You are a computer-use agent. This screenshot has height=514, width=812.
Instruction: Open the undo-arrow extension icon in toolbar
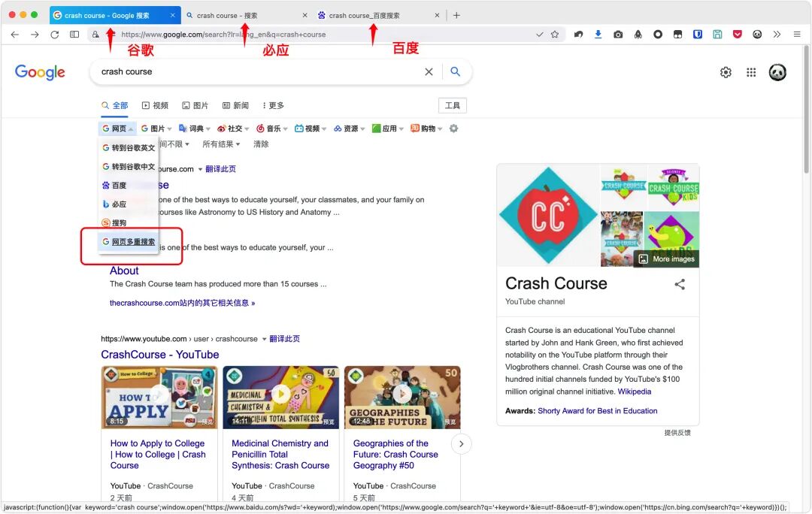coord(578,35)
